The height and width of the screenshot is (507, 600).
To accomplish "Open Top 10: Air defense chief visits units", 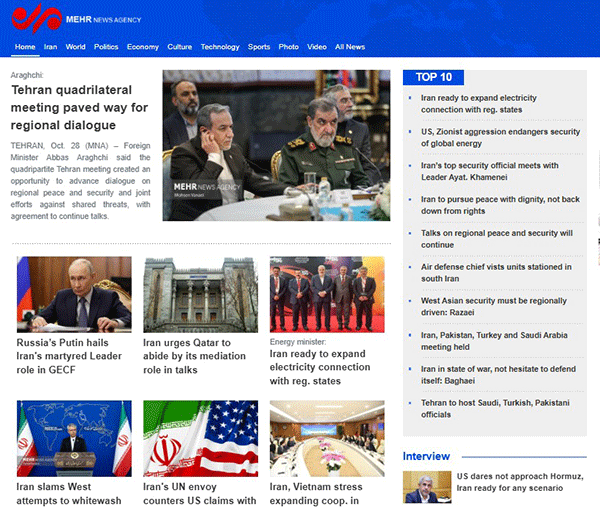I will click(496, 273).
